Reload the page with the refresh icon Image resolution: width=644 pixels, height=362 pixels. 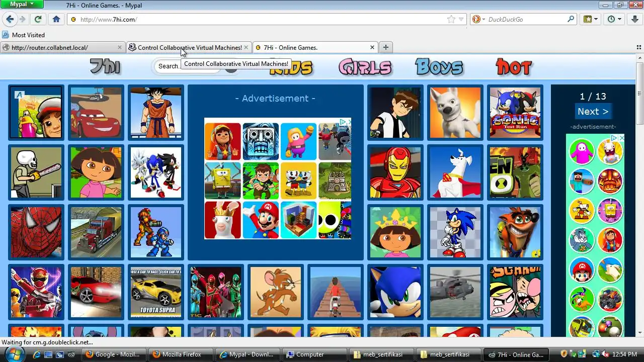click(38, 19)
